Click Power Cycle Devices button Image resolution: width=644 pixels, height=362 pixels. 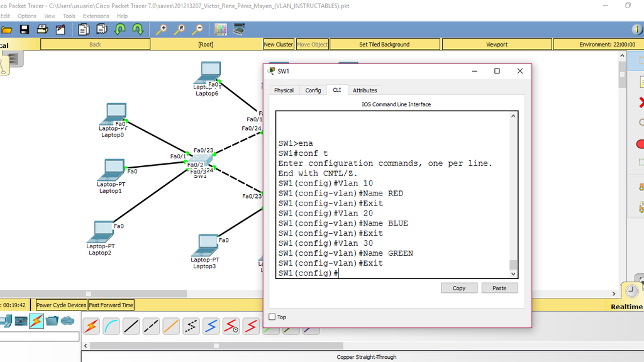click(x=61, y=305)
